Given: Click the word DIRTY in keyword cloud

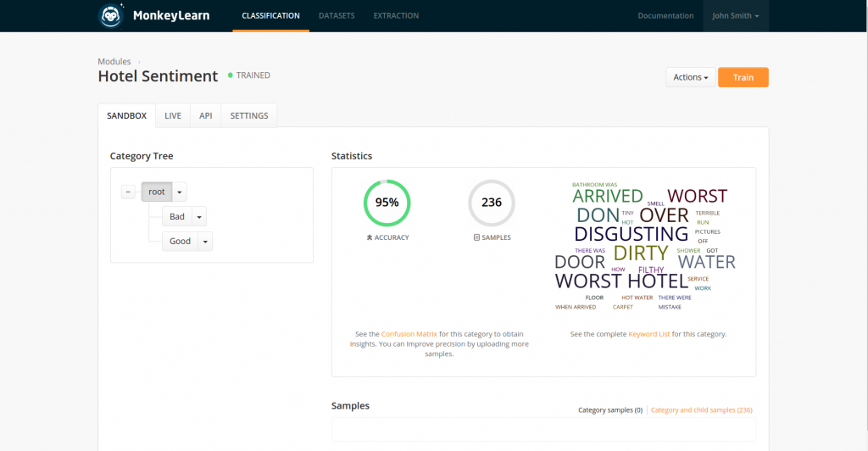Looking at the screenshot, I should pos(641,253).
